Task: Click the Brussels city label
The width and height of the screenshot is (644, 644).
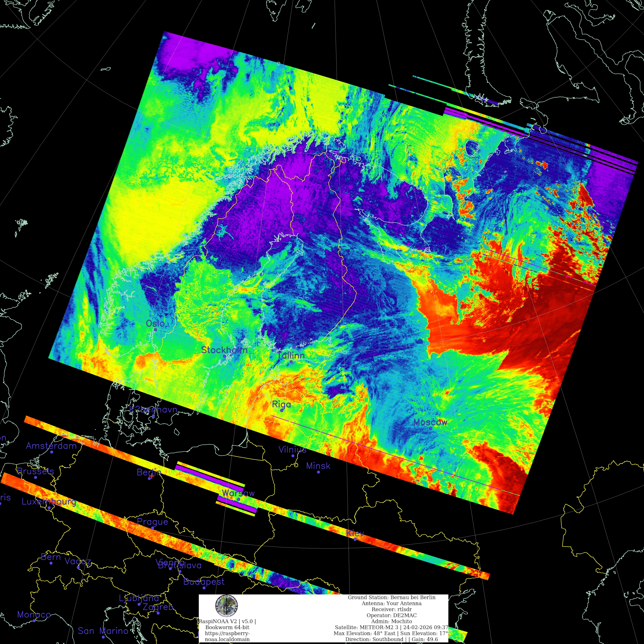Action: click(x=35, y=471)
